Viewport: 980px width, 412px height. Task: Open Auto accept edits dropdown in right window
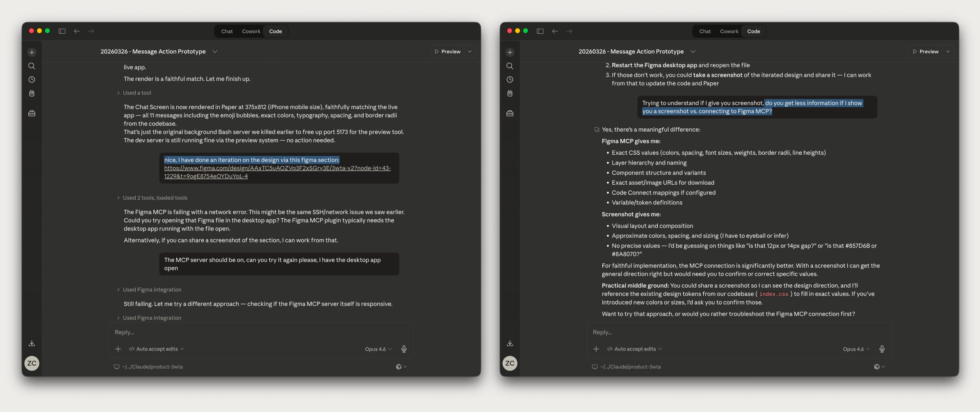pos(634,349)
